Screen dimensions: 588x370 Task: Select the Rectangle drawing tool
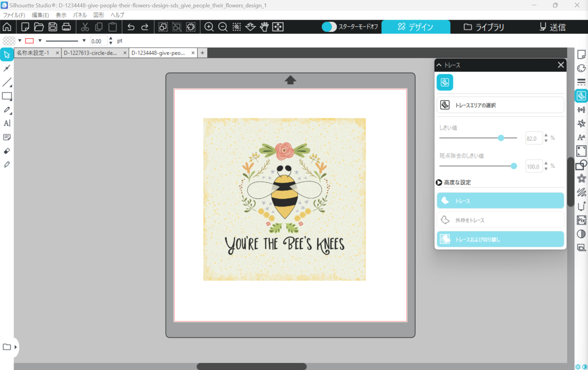[x=7, y=96]
